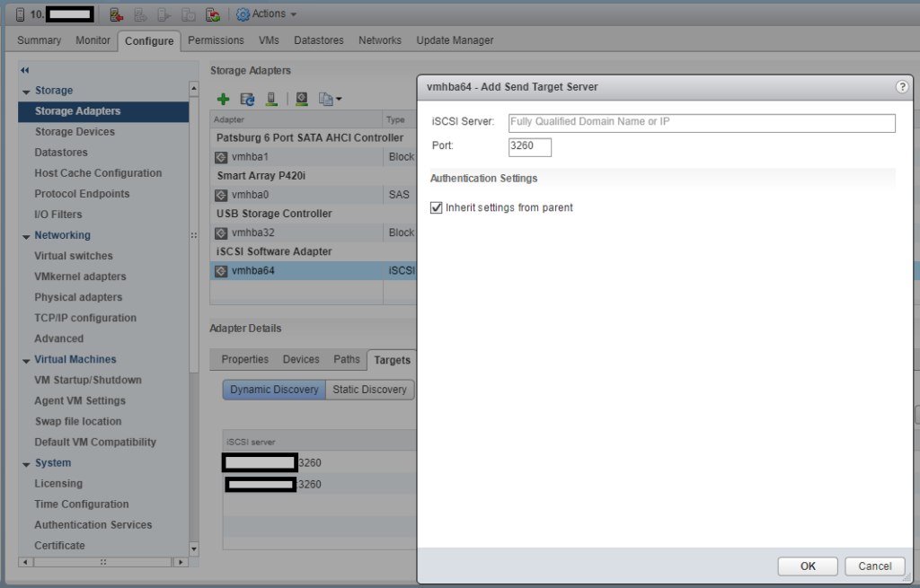Collapse the navigation pane with double-arrow icon
The image size is (920, 588).
tap(25, 70)
